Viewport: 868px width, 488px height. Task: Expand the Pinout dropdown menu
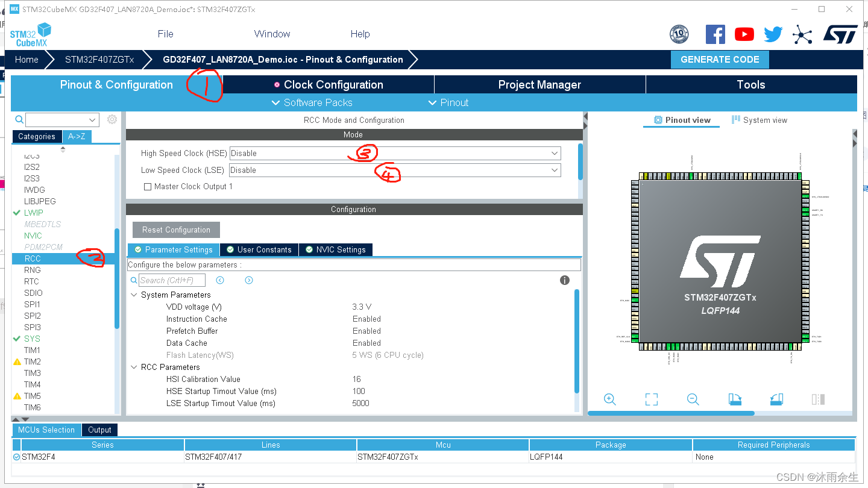point(448,102)
